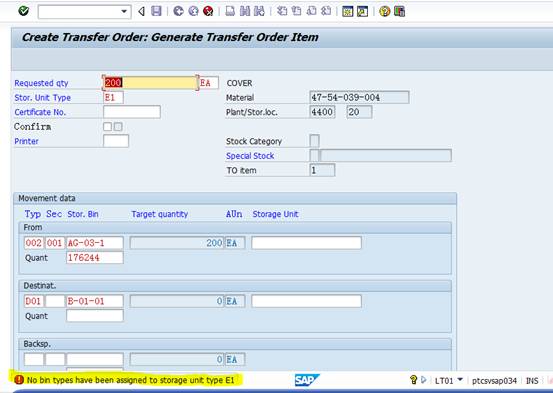Click the From storage bin AG-03-1

(x=95, y=243)
